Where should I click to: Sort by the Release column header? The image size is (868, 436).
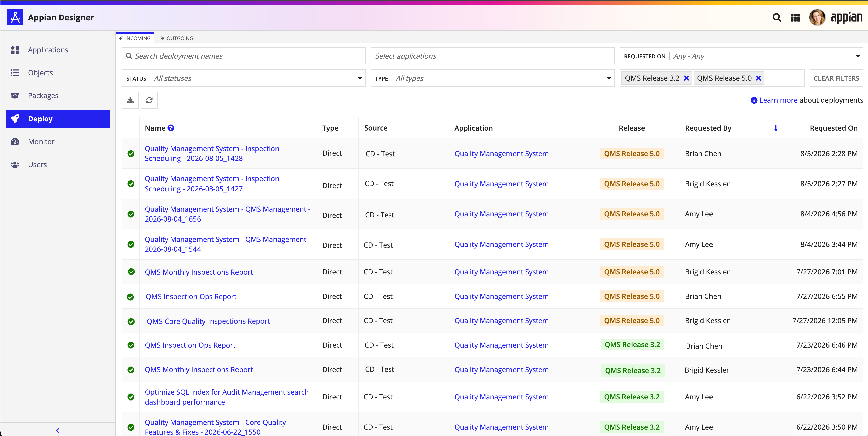point(632,128)
